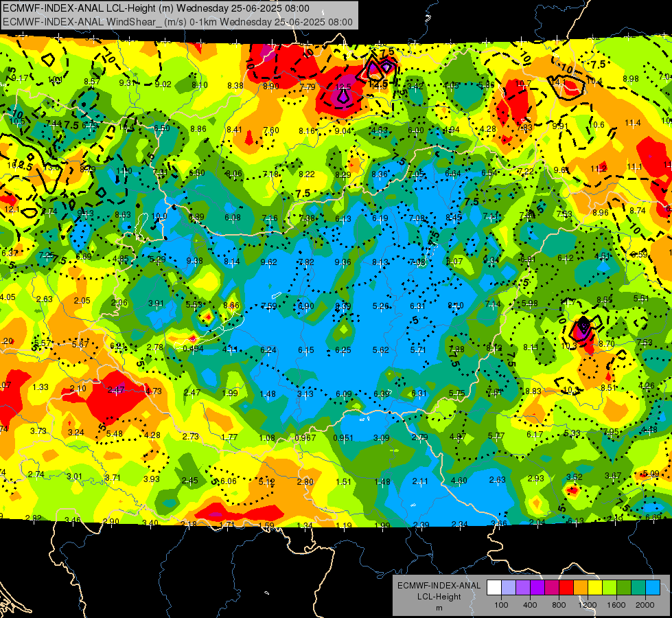Click the map value 8.70

pos(607,344)
